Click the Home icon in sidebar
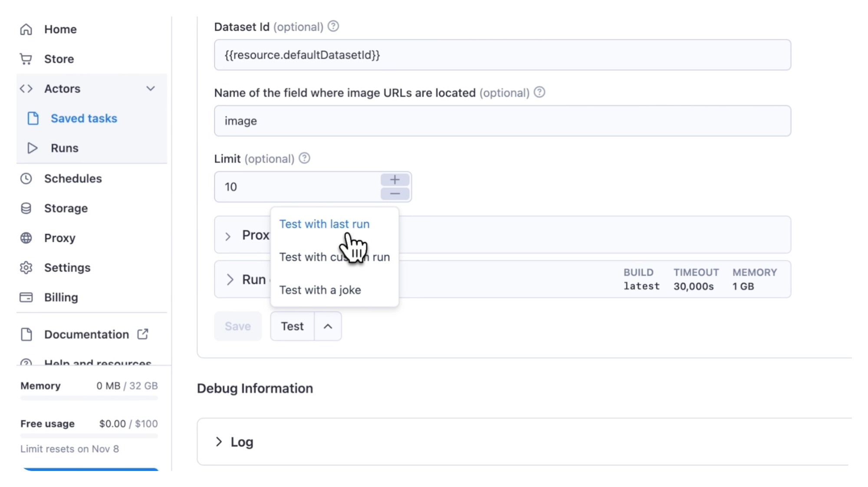Viewport: 868px width, 487px height. (26, 29)
